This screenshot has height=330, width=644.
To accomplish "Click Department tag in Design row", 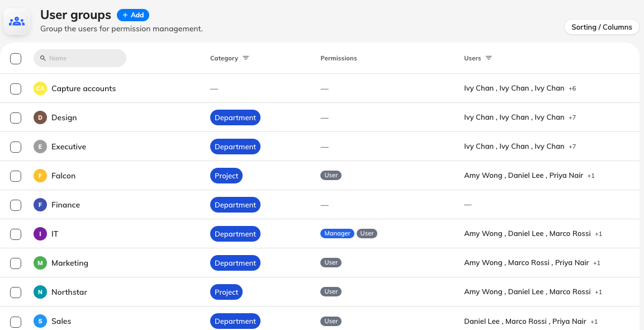I will click(x=235, y=117).
